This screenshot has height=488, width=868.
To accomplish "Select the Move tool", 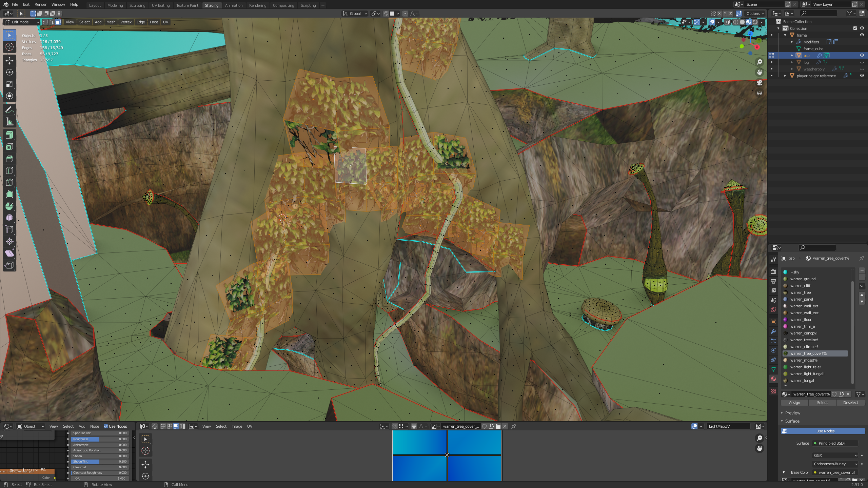I will tap(9, 61).
